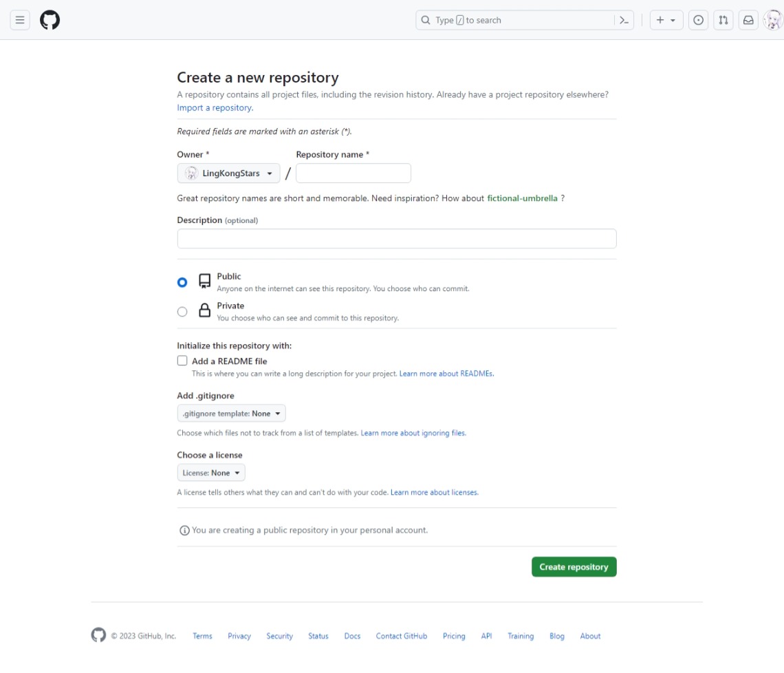Open the Pull requests icon
Viewport: 784px width, 673px height.
pos(723,20)
